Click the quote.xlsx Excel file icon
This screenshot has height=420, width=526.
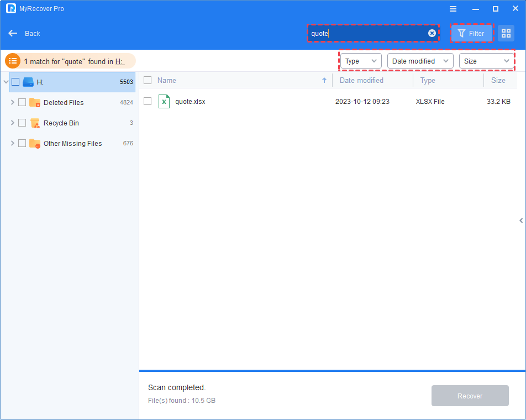pyautogui.click(x=164, y=101)
